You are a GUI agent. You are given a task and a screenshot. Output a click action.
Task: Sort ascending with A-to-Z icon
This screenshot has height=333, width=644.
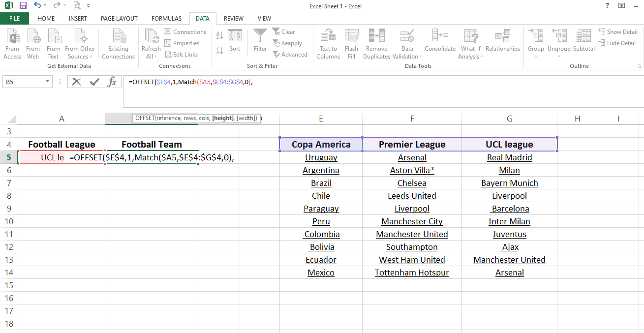[x=219, y=36]
